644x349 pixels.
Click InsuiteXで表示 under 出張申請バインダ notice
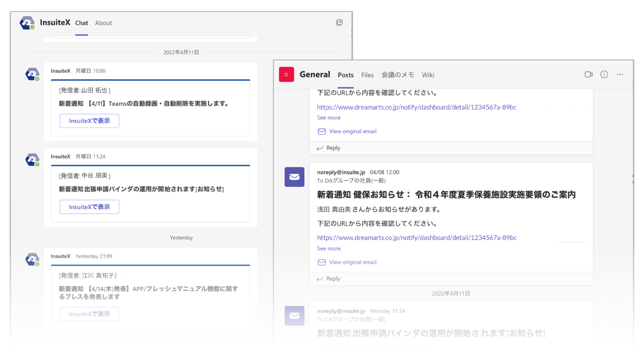pyautogui.click(x=89, y=207)
